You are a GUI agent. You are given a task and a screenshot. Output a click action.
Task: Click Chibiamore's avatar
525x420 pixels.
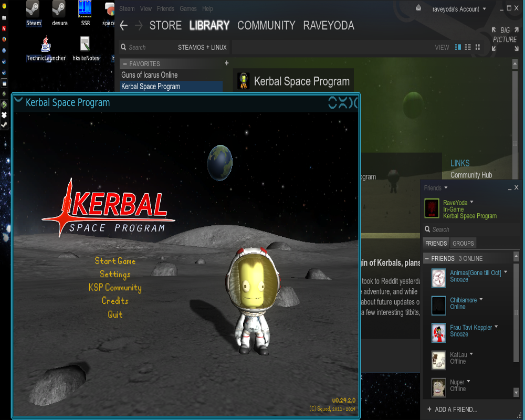438,306
